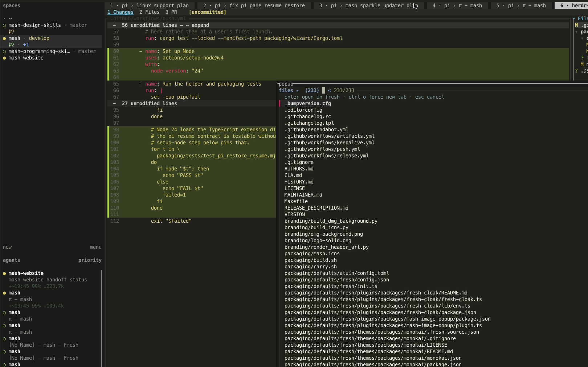Click the new button in sidebar
Image resolution: width=588 pixels, height=367 pixels.
coord(7,247)
